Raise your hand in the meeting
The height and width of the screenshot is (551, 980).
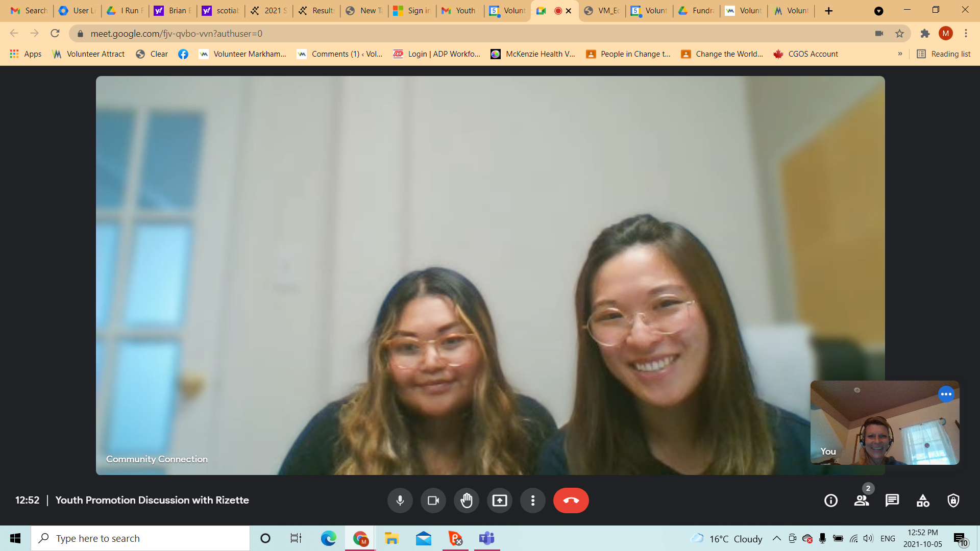(467, 500)
